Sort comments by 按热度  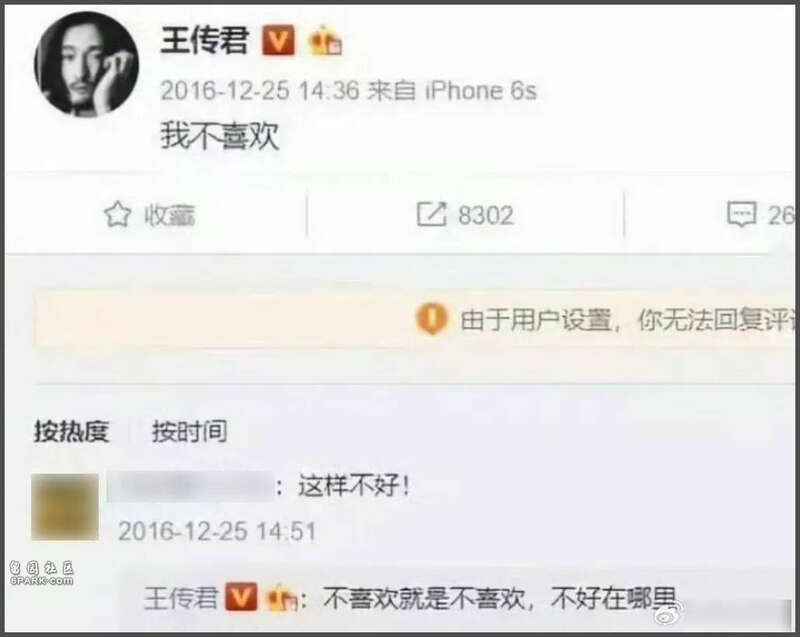point(71,431)
